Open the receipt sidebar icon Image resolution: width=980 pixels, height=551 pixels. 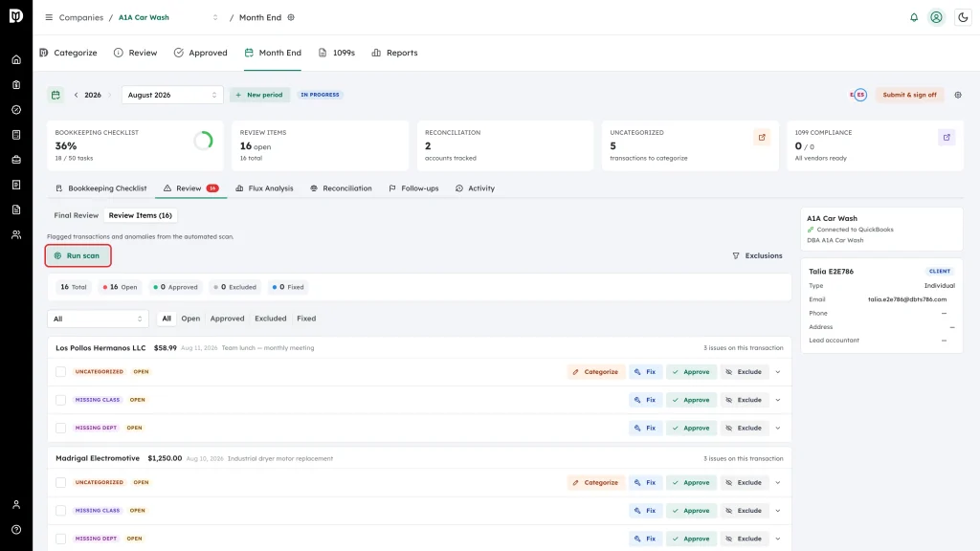pos(16,185)
